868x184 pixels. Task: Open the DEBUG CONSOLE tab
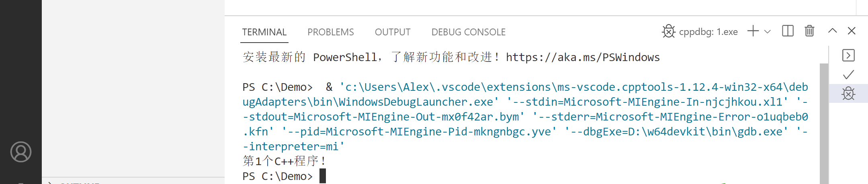pyautogui.click(x=469, y=32)
